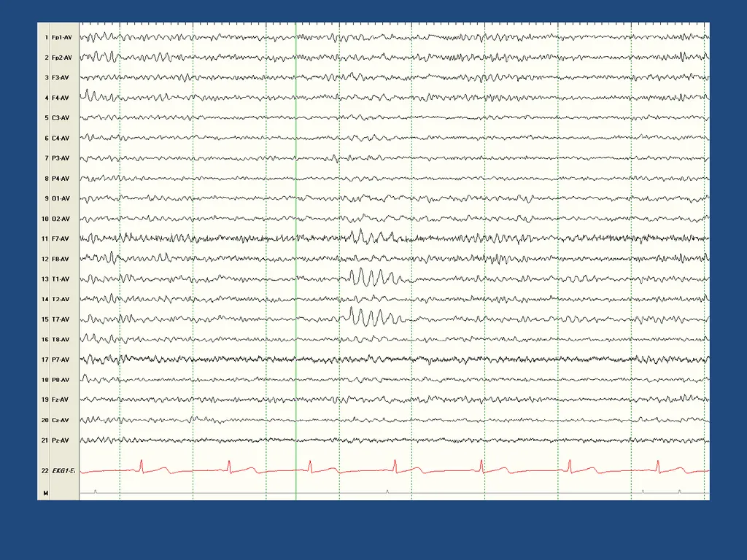Click the rhythmic burst on T7-AV trace
Viewport: 747px width, 560px height.
click(x=374, y=316)
